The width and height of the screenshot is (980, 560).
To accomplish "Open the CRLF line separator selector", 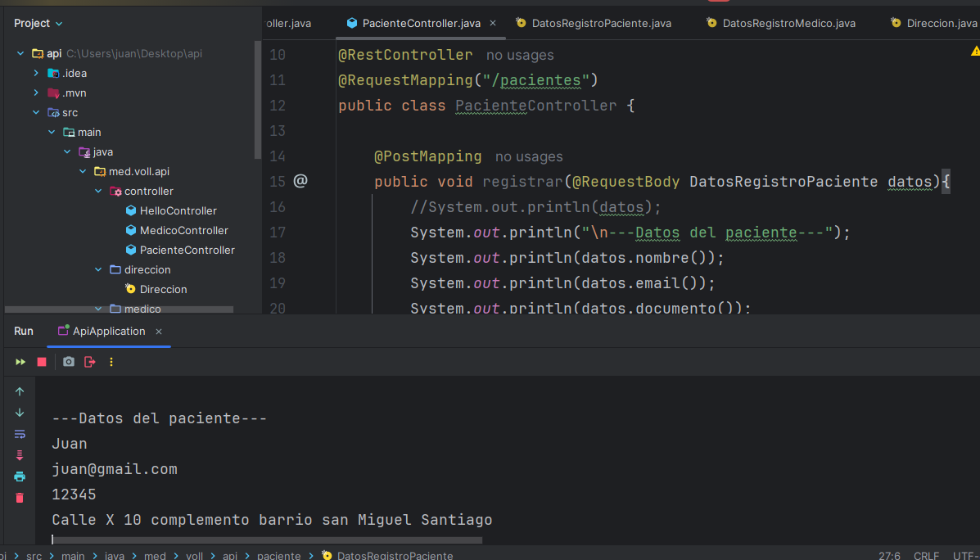I will pos(926,556).
